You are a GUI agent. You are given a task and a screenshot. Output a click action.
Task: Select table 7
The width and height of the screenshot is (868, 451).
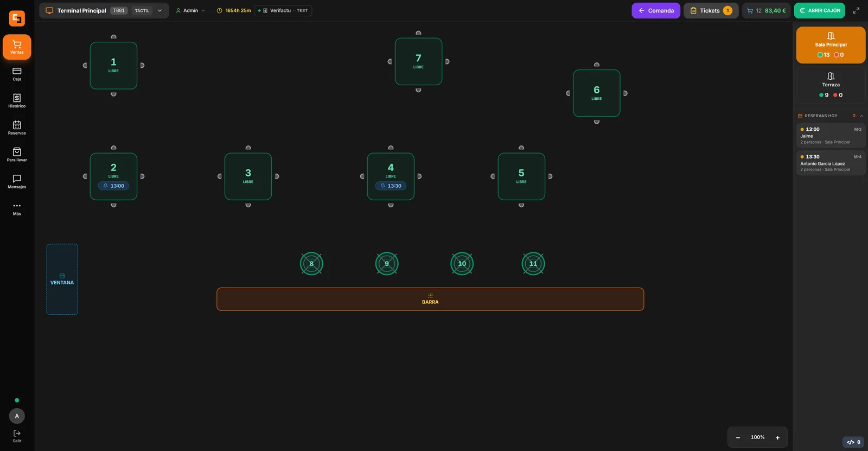(418, 61)
